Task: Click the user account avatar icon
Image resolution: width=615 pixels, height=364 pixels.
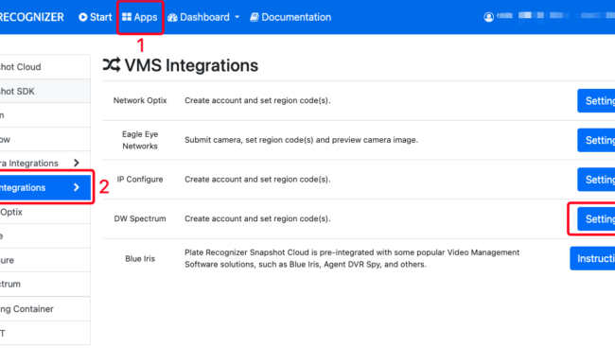Action: (x=489, y=17)
